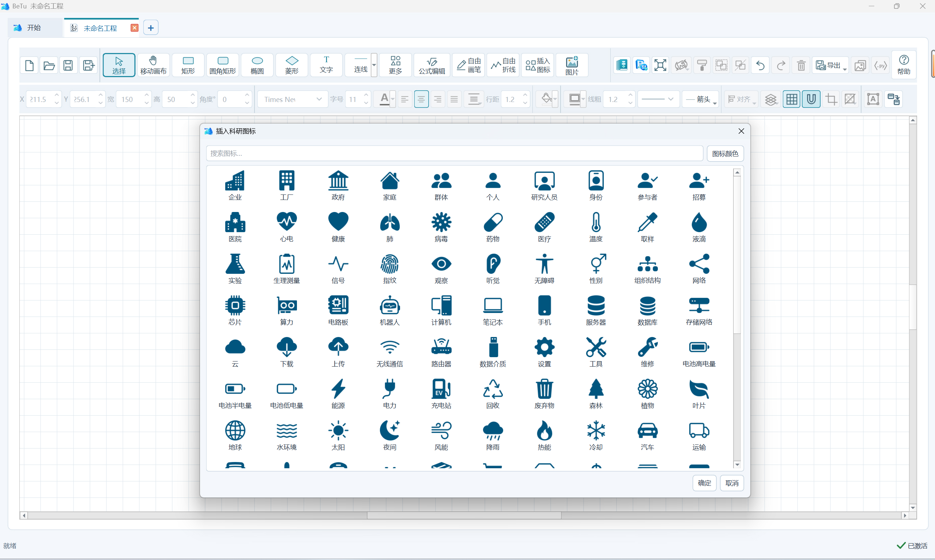
Task: Click the 取消 cancel button
Action: (732, 483)
